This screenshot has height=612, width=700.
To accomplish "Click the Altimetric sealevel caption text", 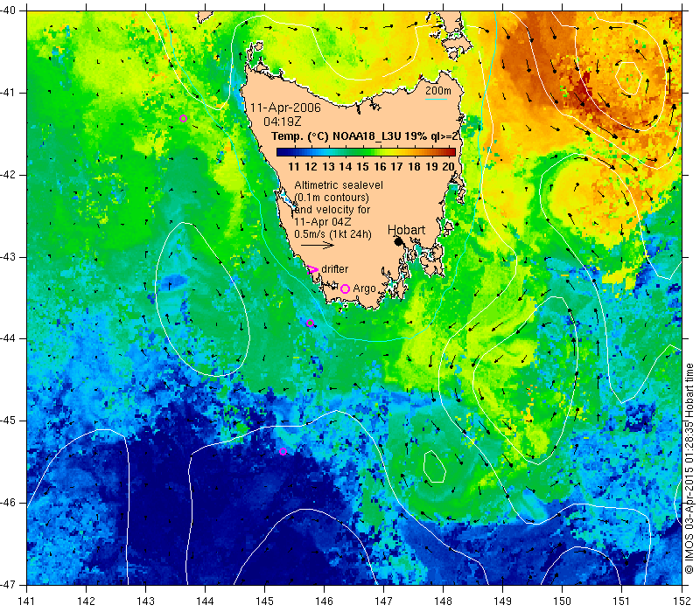I will pos(339,185).
